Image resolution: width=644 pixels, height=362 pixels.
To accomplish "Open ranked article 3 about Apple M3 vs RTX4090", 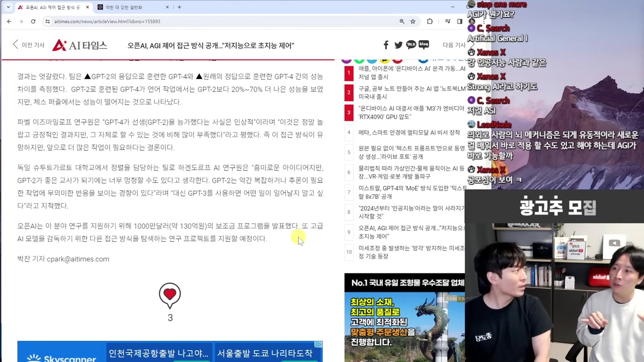I will 411,113.
